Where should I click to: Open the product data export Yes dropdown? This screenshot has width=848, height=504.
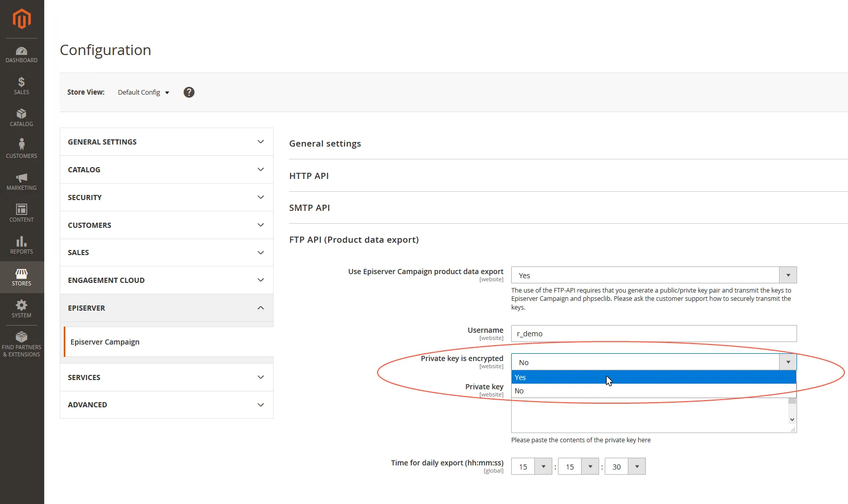654,275
